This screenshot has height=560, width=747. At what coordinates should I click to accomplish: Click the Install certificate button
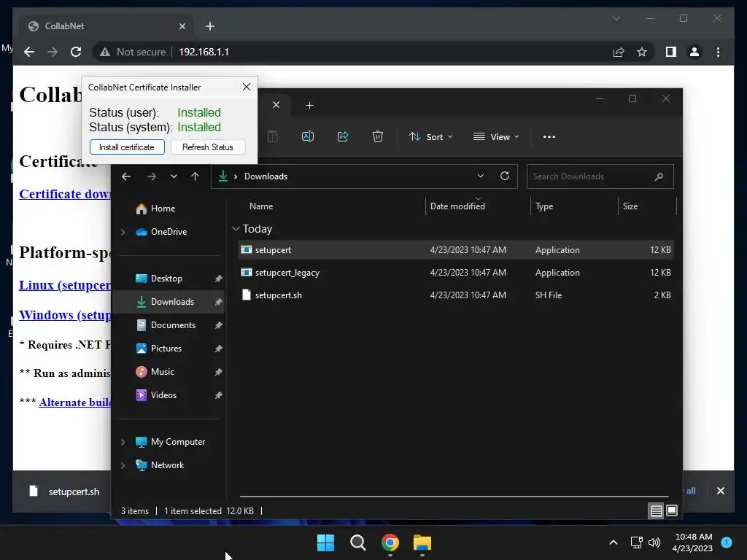click(x=127, y=147)
